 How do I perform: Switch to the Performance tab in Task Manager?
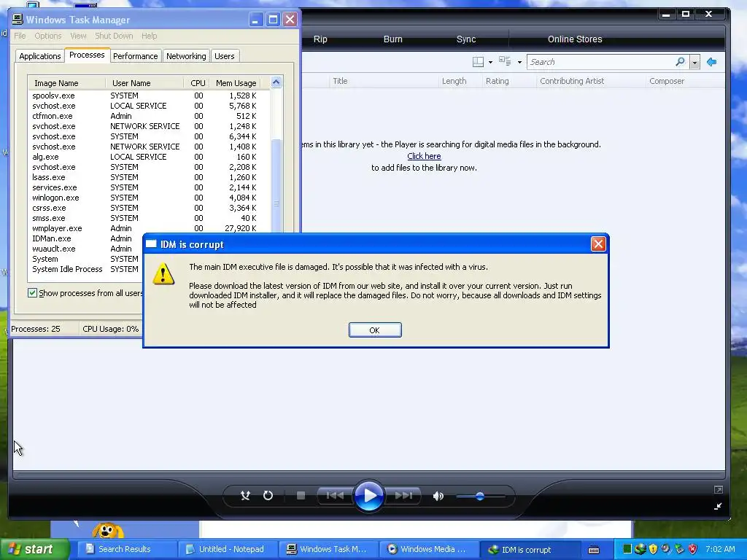pyautogui.click(x=135, y=56)
